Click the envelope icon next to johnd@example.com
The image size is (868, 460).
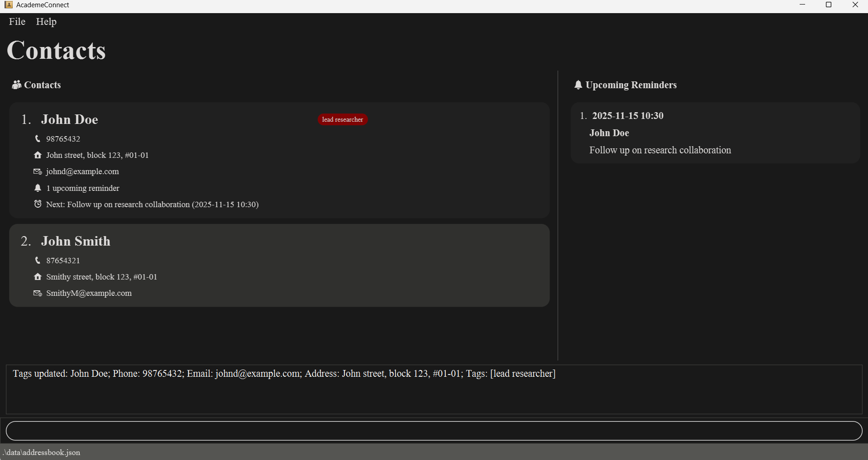pos(38,172)
